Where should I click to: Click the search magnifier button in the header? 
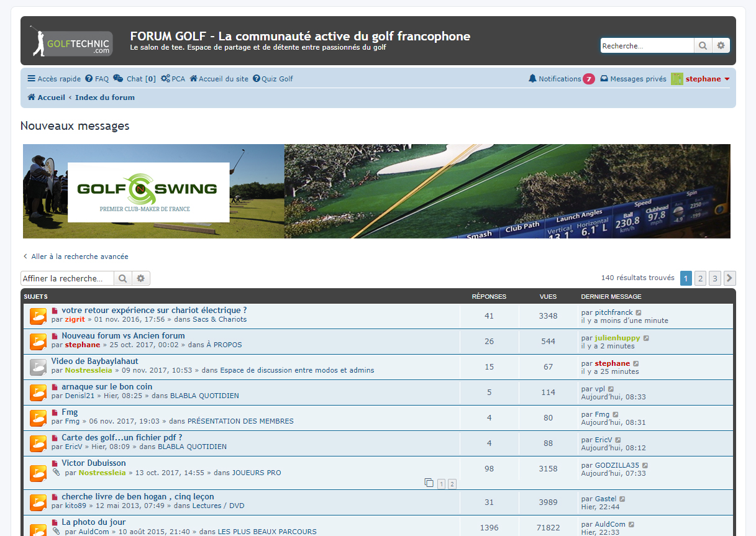tap(703, 45)
